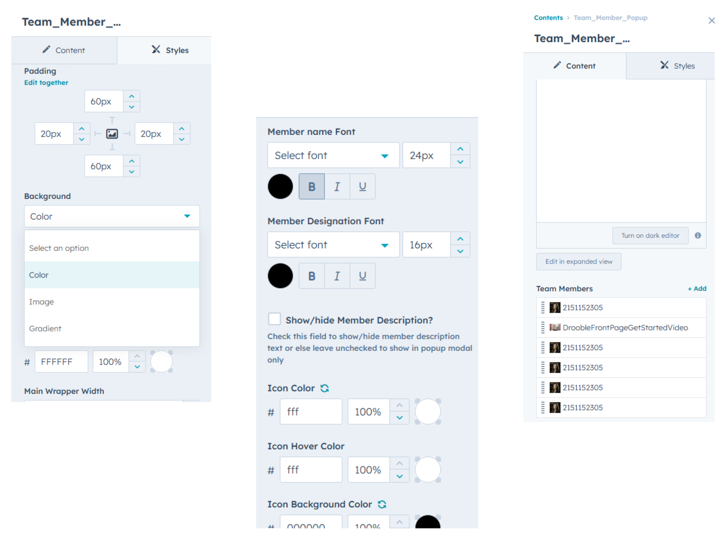
Task: Grab drag handle of DroobleFrontPageGetStartedVideo item
Action: [x=543, y=327]
